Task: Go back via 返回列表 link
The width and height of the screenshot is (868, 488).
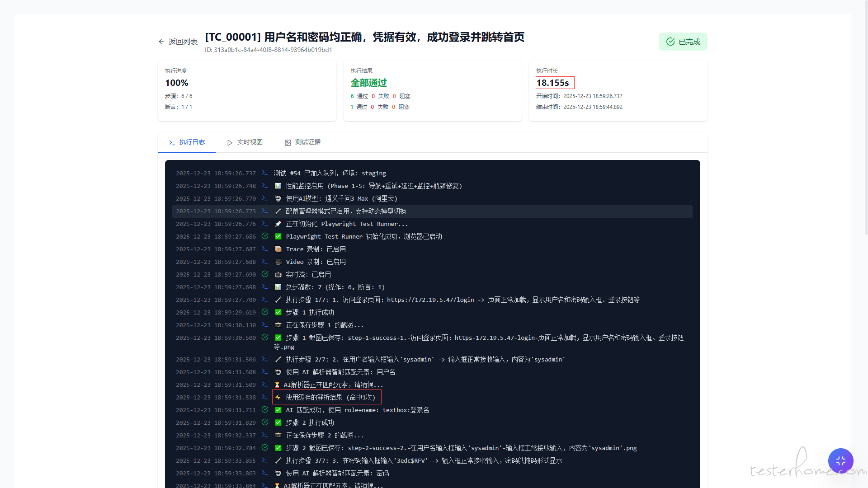Action: tap(183, 42)
